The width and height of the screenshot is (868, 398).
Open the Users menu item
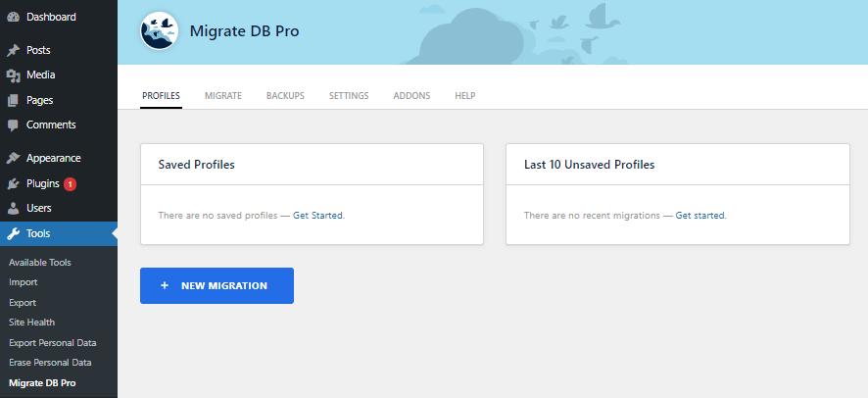point(59,208)
